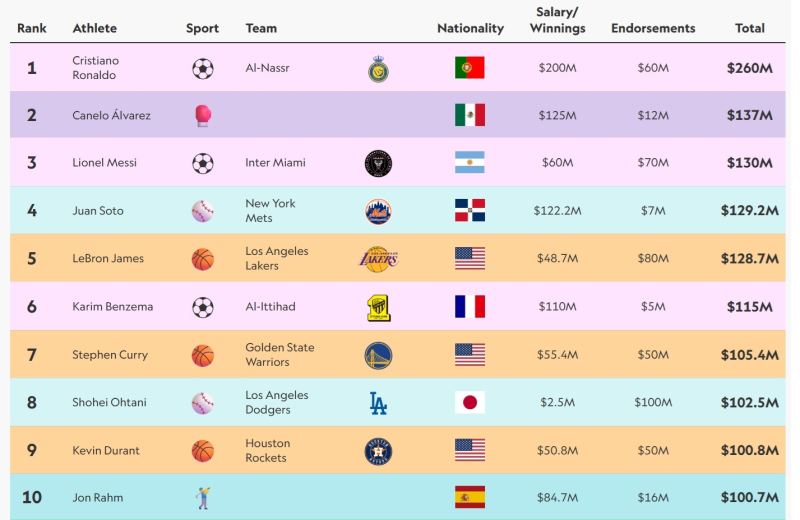Image resolution: width=800 pixels, height=520 pixels.
Task: Click the Houston Rockets team name
Action: pos(267,451)
